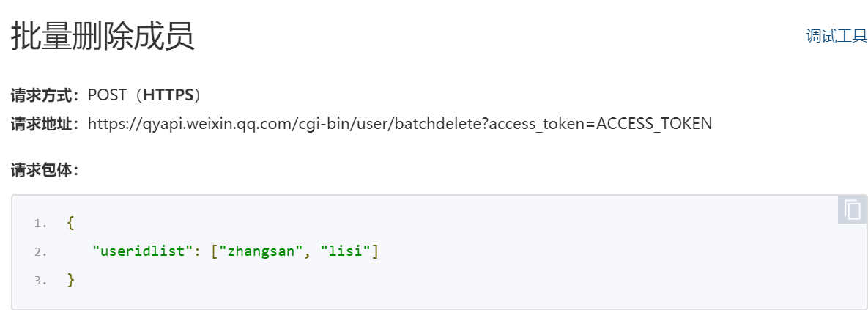Click the 请求方式 label
This screenshot has height=310, width=868.
tap(44, 95)
